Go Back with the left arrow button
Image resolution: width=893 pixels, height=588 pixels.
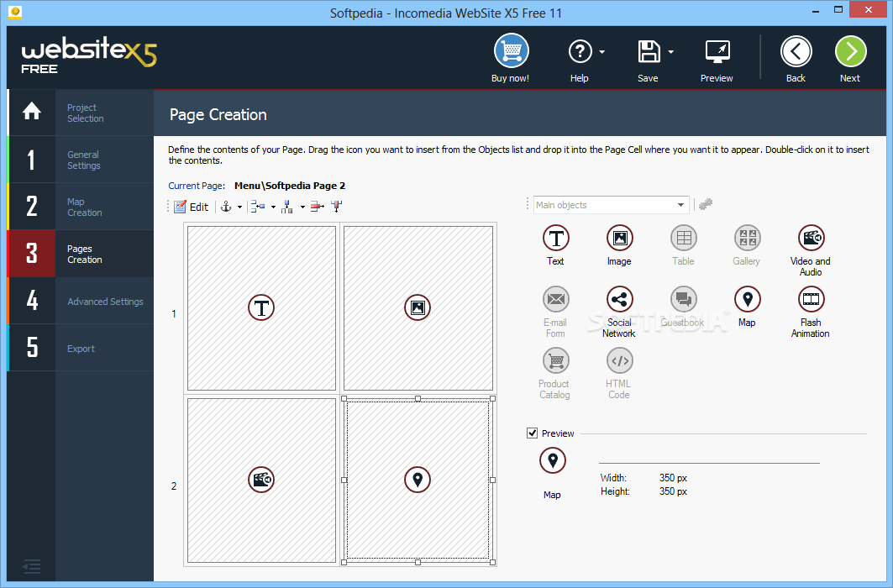[796, 52]
